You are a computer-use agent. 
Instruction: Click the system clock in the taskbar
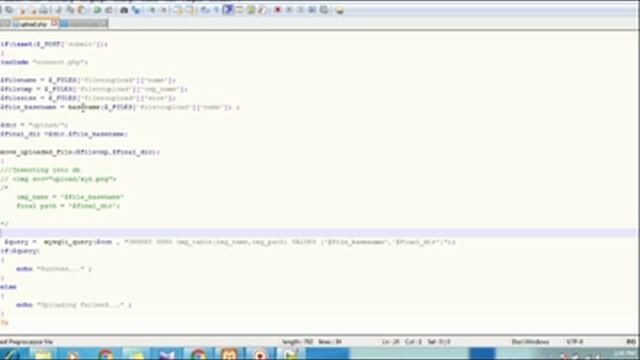pyautogui.click(x=624, y=354)
